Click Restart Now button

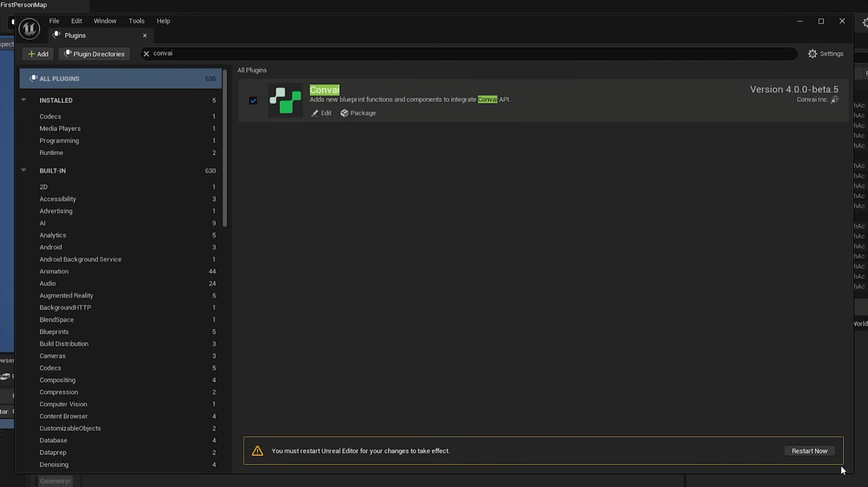coord(809,451)
